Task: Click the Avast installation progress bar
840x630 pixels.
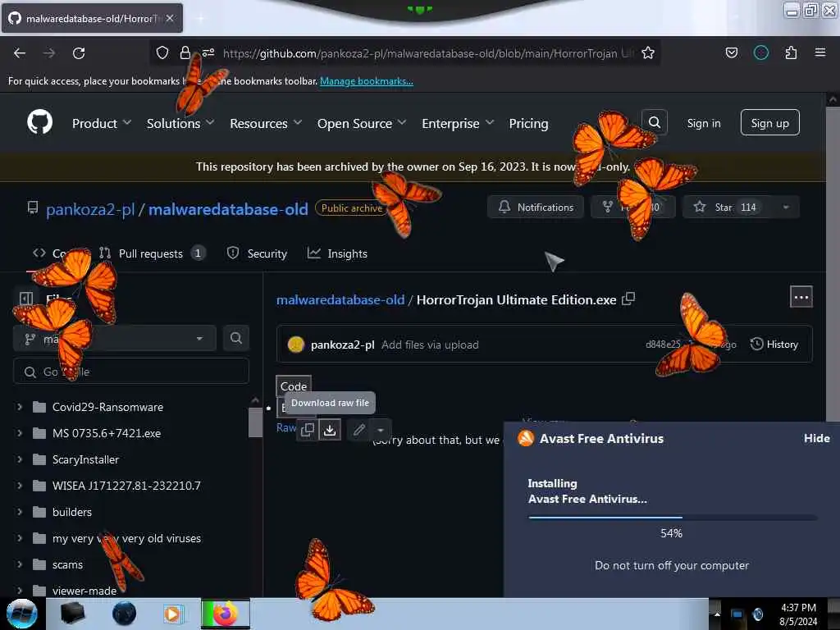Action: coord(673,518)
